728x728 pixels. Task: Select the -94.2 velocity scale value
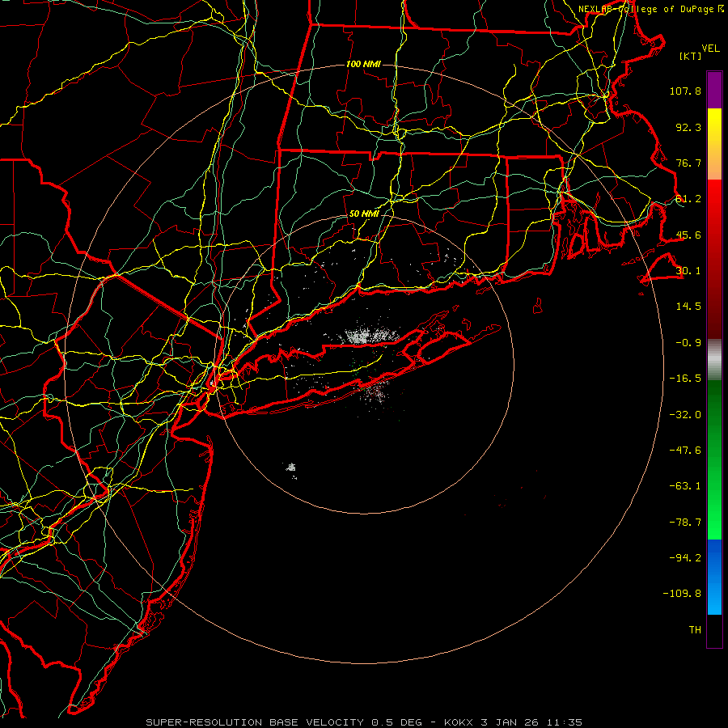coord(685,558)
